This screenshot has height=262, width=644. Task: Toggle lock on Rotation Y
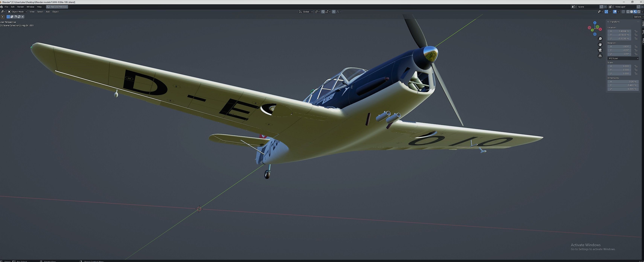(636, 50)
